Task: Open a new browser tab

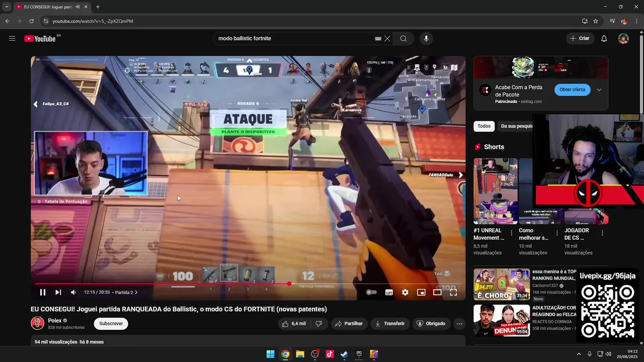Action: 98,7
